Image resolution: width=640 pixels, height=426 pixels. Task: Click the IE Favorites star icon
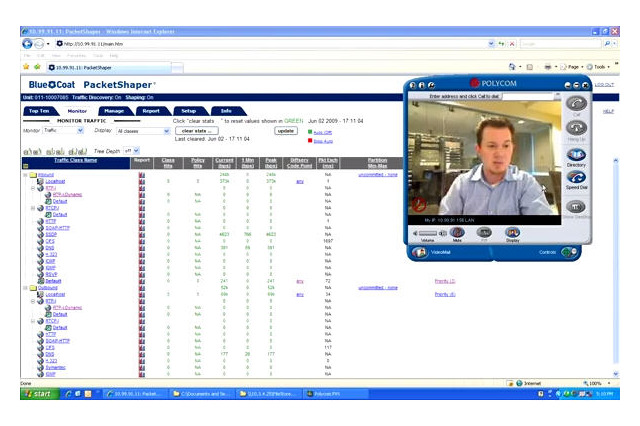coord(26,67)
